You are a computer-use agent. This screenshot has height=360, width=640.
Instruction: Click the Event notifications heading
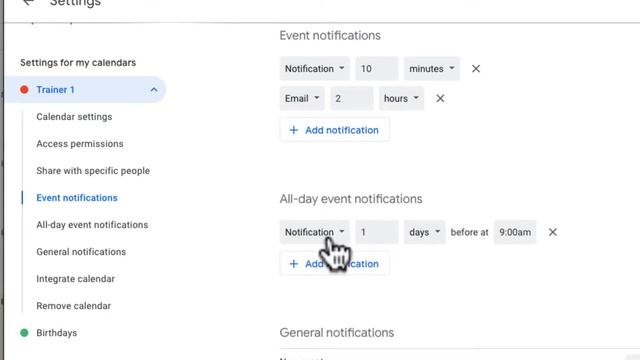click(x=330, y=36)
